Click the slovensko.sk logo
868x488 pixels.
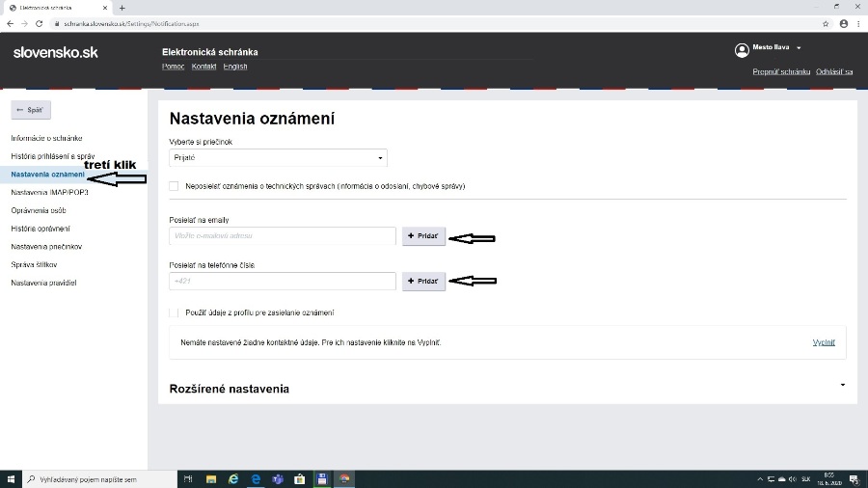pyautogui.click(x=55, y=52)
